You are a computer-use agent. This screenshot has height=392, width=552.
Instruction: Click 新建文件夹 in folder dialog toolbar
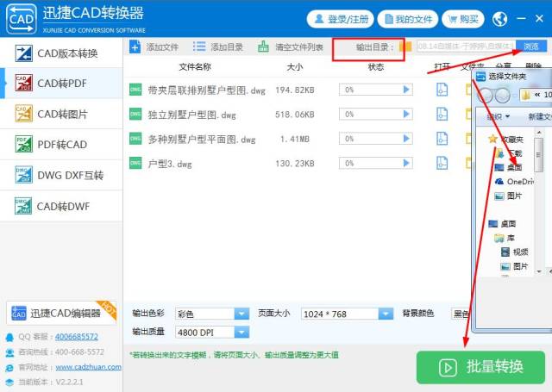pos(540,116)
